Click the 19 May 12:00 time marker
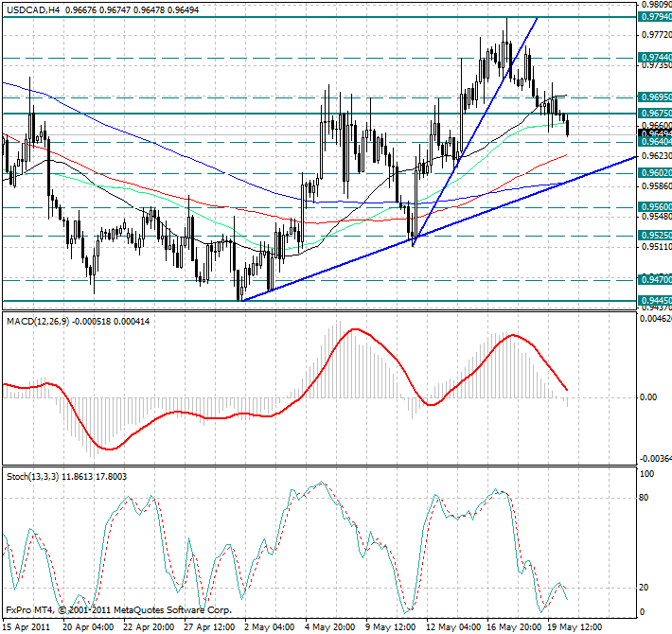This screenshot has height=634, width=672. [575, 627]
